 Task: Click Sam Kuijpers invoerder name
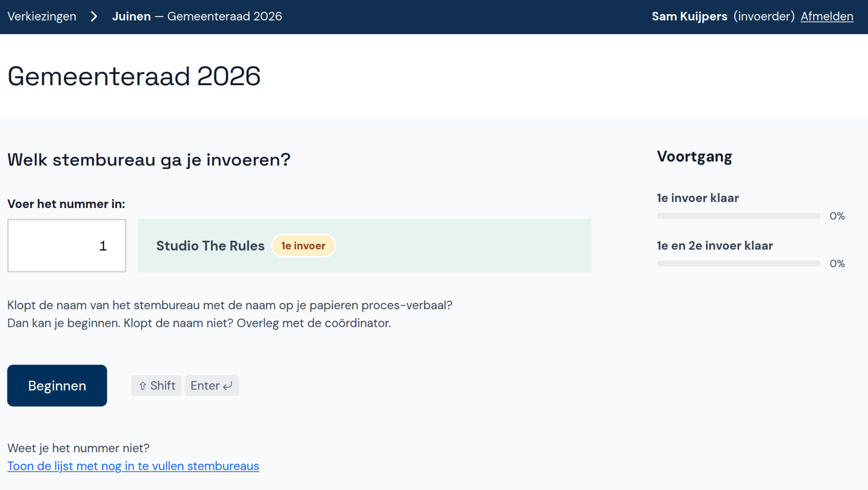coord(690,16)
